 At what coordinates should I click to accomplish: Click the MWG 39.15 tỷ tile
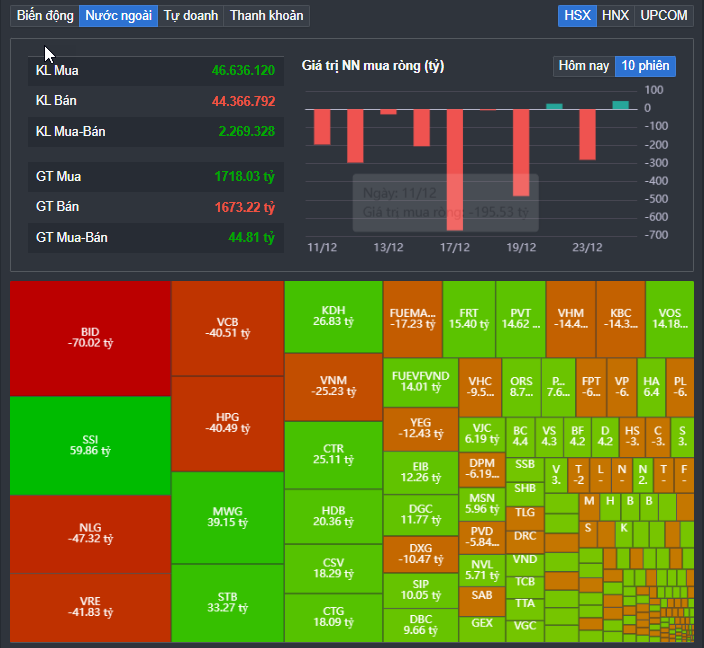(x=228, y=517)
